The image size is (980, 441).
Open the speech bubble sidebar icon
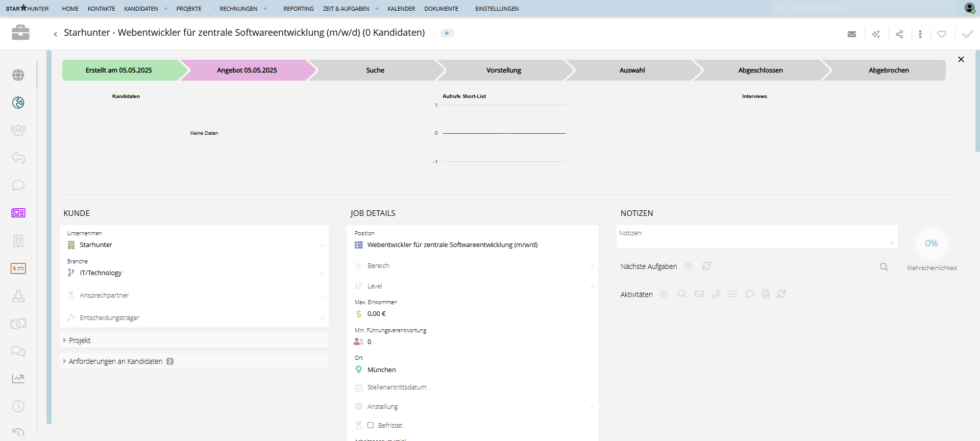(x=18, y=185)
